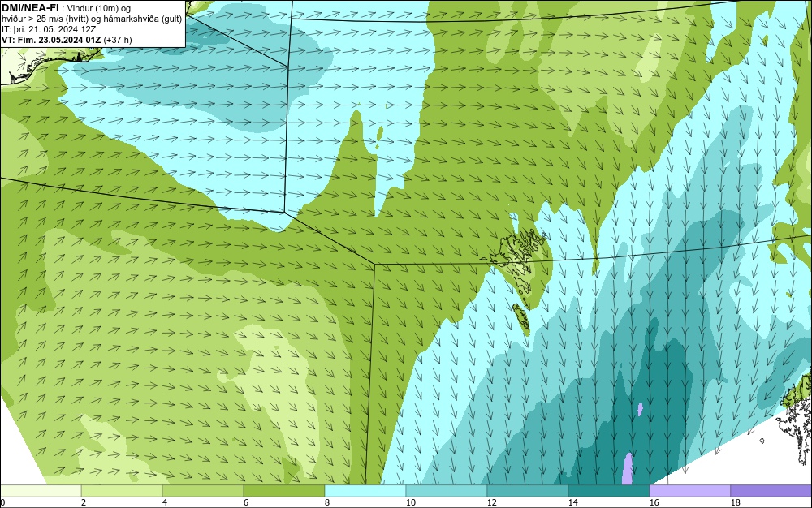Click the large lavender wind-maximum patch on the map

click(x=627, y=469)
